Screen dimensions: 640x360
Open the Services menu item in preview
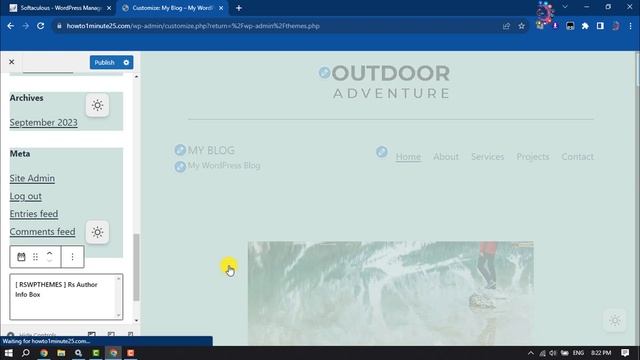click(x=487, y=157)
